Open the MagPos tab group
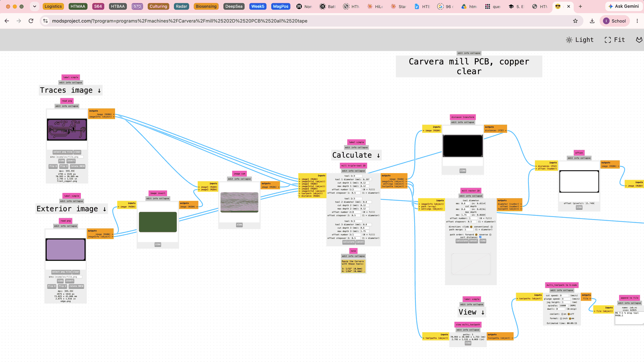The width and height of the screenshot is (644, 362). (x=281, y=6)
